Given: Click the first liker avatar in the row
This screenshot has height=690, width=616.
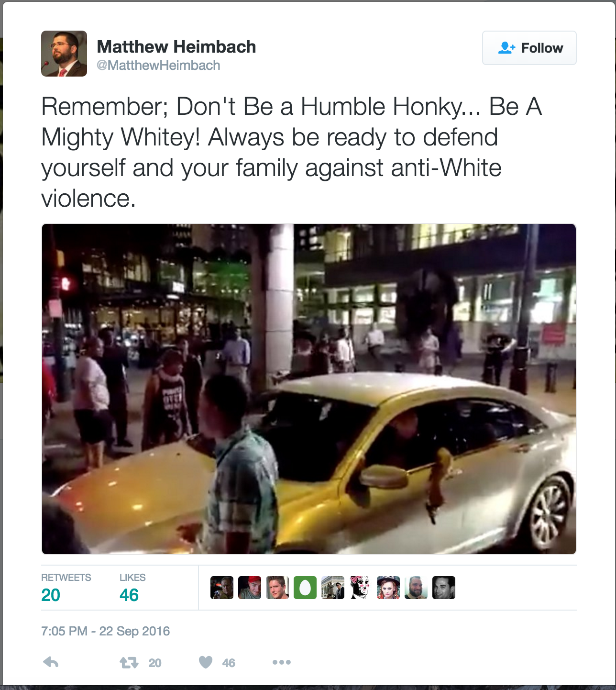Looking at the screenshot, I should tap(222, 588).
